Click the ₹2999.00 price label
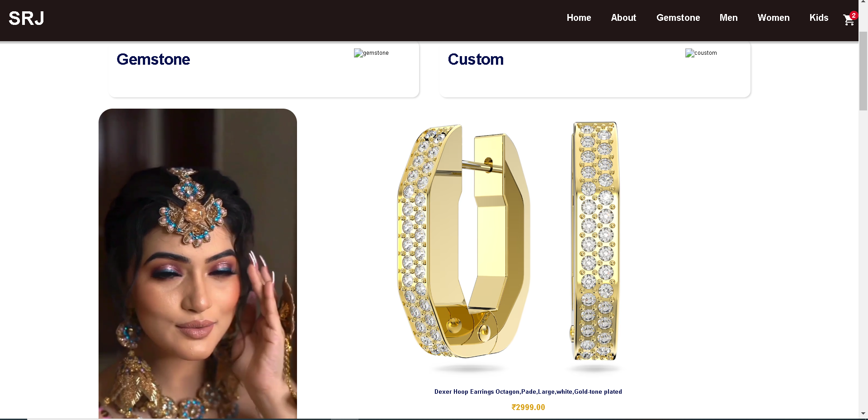Viewport: 868px width, 420px height. point(528,407)
